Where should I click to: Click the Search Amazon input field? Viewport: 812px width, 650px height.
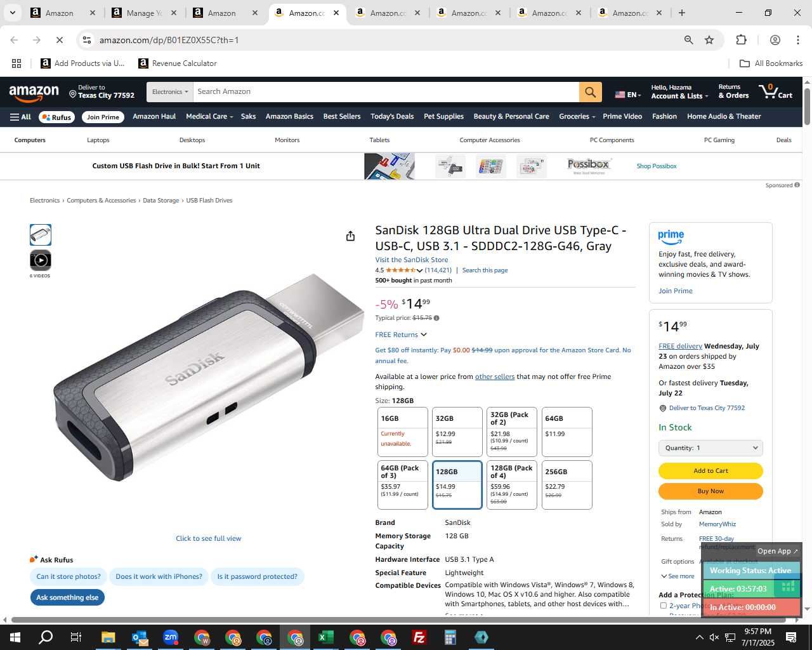click(386, 92)
